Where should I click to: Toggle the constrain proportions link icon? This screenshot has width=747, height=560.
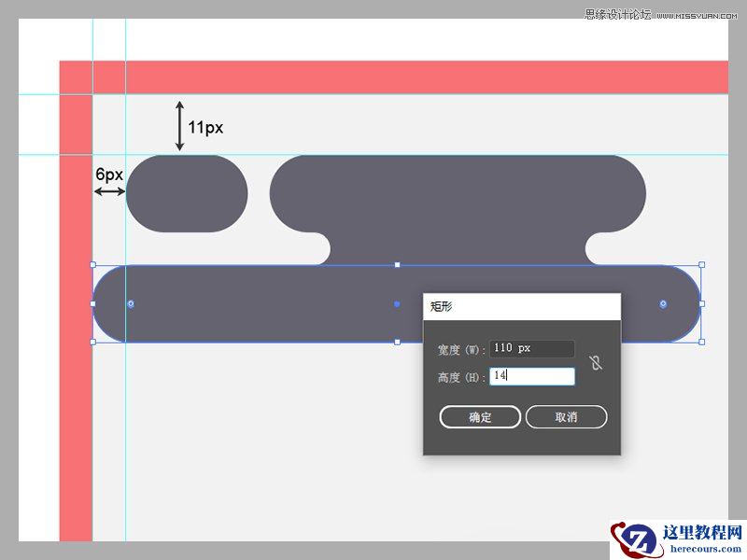(x=596, y=363)
